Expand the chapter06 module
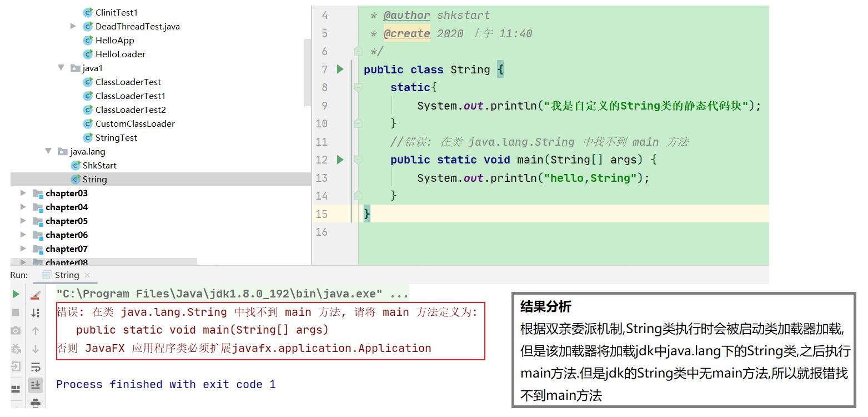The height and width of the screenshot is (417, 868). point(23,235)
